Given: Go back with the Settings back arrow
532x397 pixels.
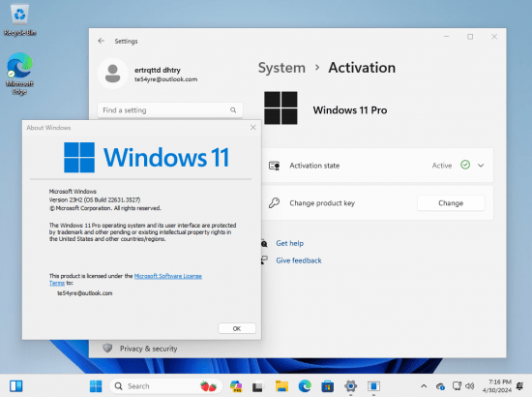Looking at the screenshot, I should (x=102, y=41).
